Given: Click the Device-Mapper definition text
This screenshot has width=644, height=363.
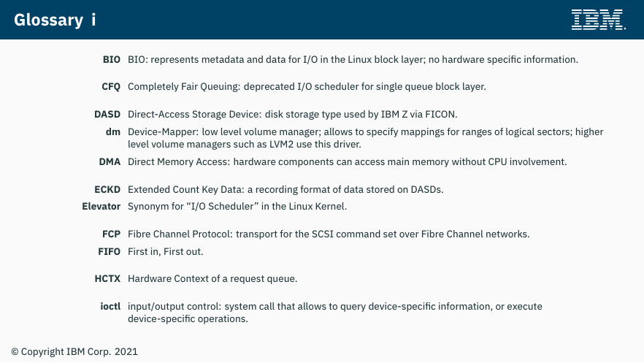Looking at the screenshot, I should click(x=366, y=138).
